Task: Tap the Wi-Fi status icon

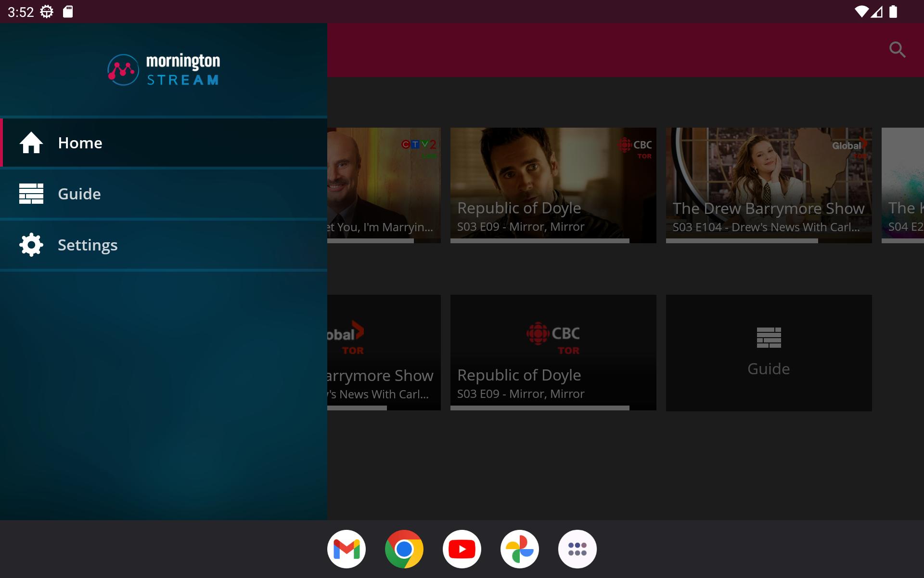Action: tap(861, 12)
